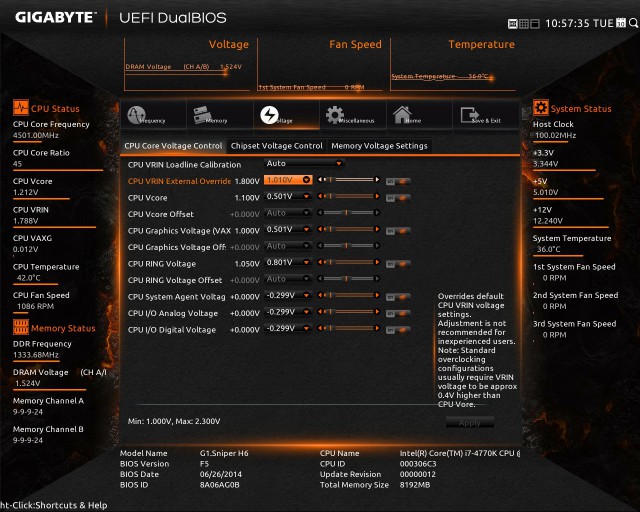The width and height of the screenshot is (640, 512).
Task: Click the Host Clock 100.02MHz reading
Action: click(x=556, y=135)
